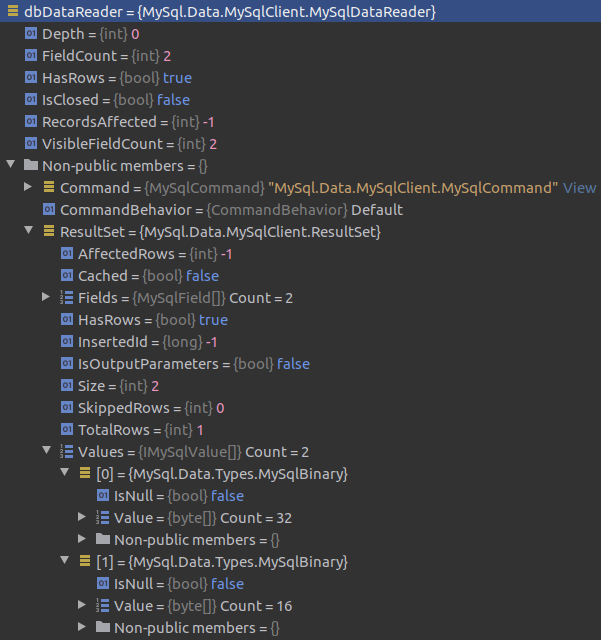Select the 'Values = {IMySqlValue[]} Count = 2' text
601x640 pixels.
[194, 452]
